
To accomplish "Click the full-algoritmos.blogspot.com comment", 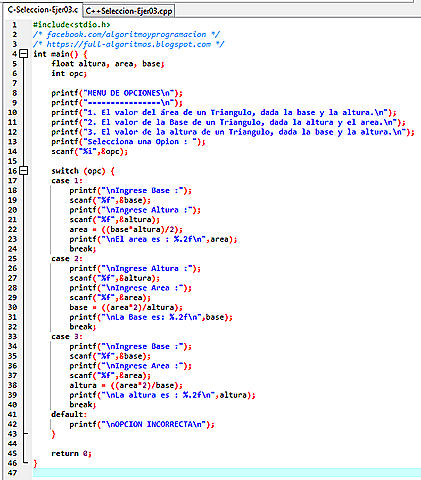I will point(128,44).
